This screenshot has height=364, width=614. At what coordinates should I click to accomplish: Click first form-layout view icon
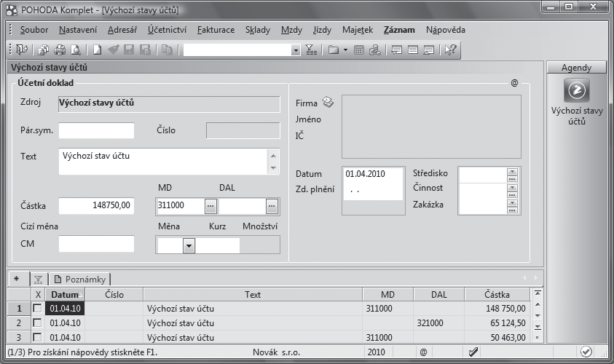(397, 50)
